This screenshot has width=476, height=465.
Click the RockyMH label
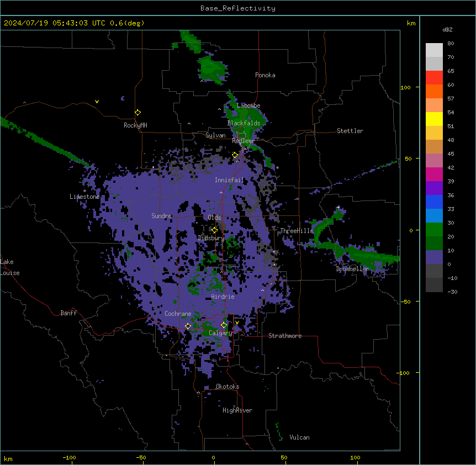coord(135,125)
